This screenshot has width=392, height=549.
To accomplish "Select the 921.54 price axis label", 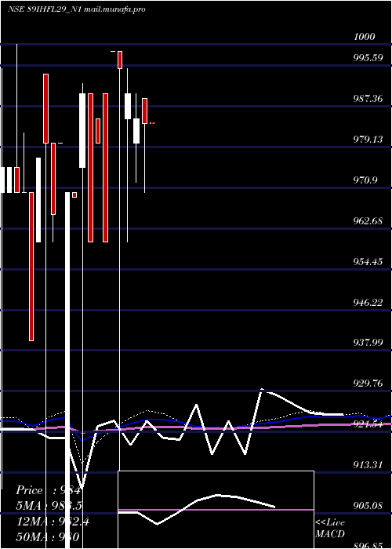I will (x=368, y=424).
